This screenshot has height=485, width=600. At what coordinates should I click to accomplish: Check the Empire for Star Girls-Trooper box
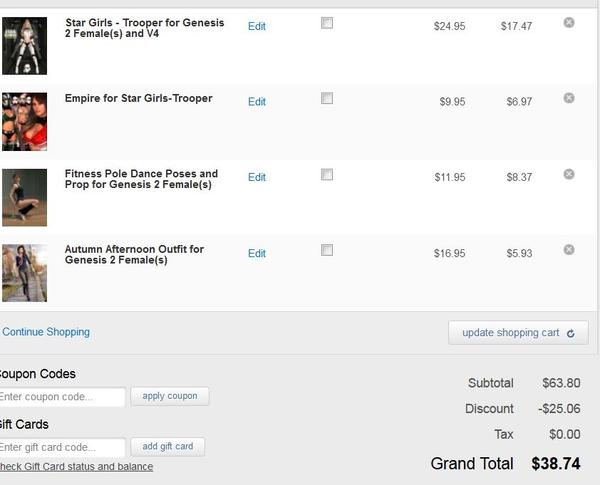click(327, 99)
